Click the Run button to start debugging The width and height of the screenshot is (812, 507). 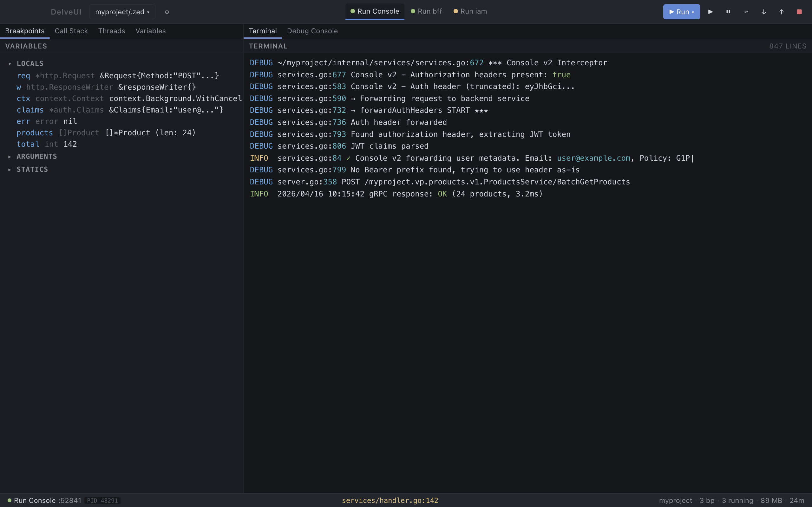coord(681,12)
